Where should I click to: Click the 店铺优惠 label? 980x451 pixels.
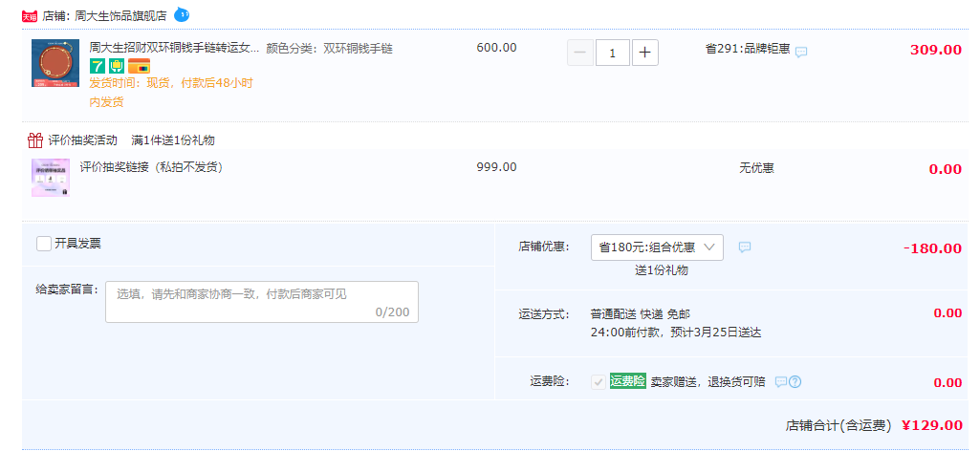544,247
